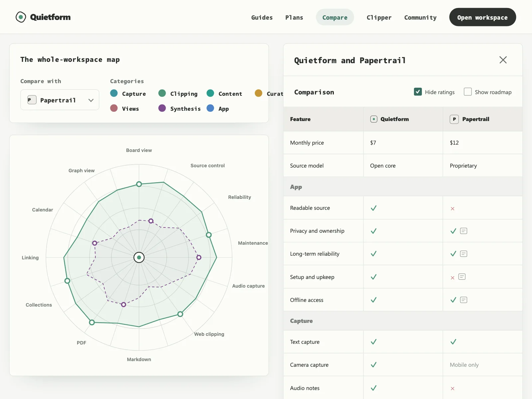Click red cross in Papertrail Readable source cell
Viewport: 532px width, 399px height.
pyautogui.click(x=453, y=208)
